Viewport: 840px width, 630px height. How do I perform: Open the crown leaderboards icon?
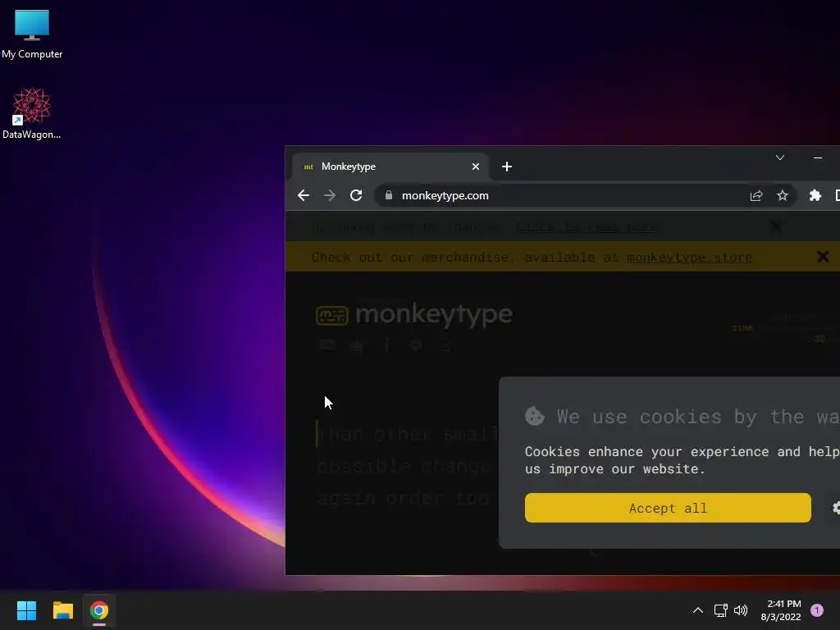tap(358, 345)
